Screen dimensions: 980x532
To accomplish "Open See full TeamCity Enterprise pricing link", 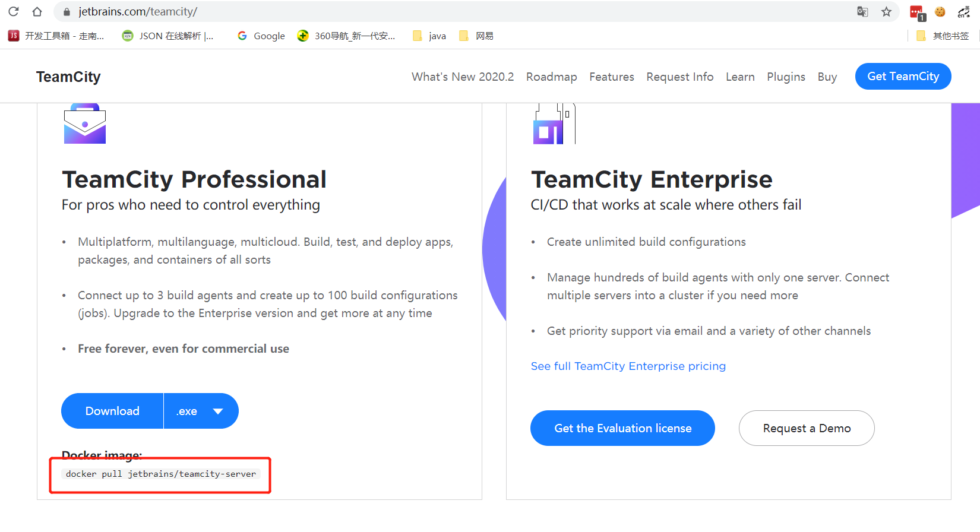I will [x=628, y=366].
